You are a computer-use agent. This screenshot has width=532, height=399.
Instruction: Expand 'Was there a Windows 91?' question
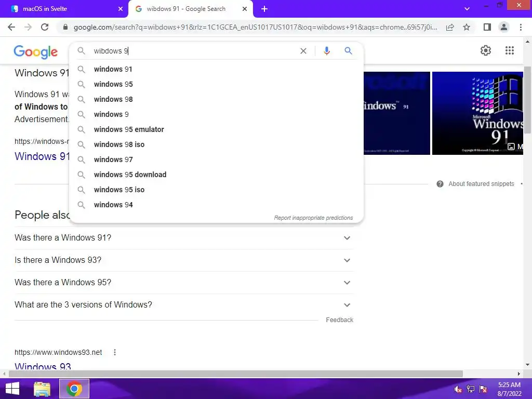click(x=184, y=238)
